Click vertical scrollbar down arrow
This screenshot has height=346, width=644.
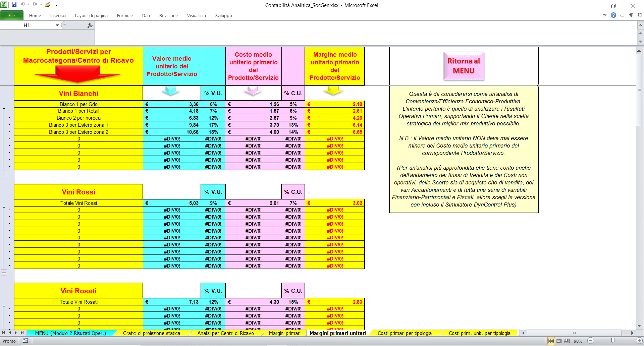(639, 326)
